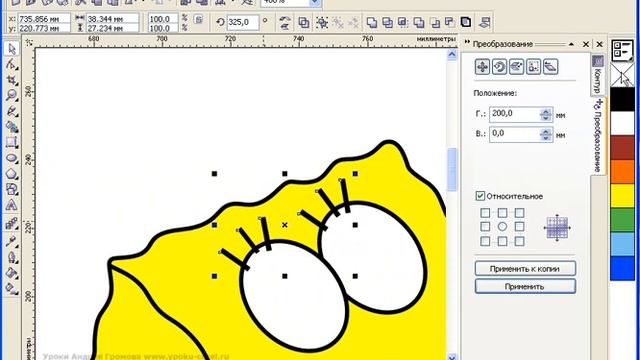Open the color palette options icon
Viewport: 640px width, 360px height.
(x=622, y=50)
